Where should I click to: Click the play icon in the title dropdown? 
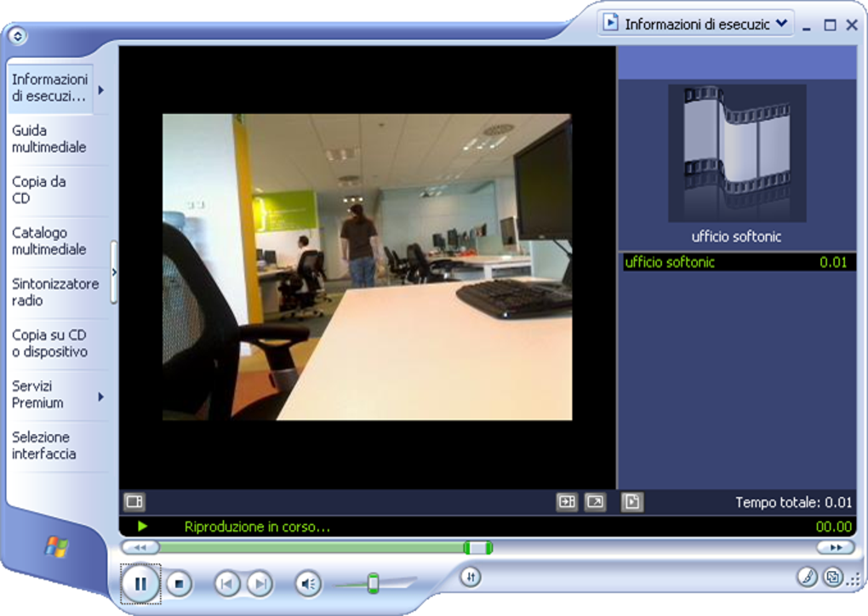(611, 23)
